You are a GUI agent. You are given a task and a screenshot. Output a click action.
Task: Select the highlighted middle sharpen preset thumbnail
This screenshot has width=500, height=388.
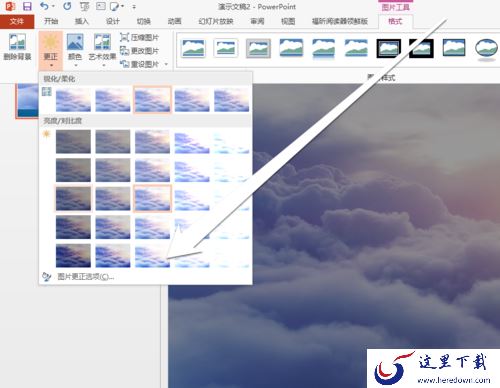[x=152, y=99]
